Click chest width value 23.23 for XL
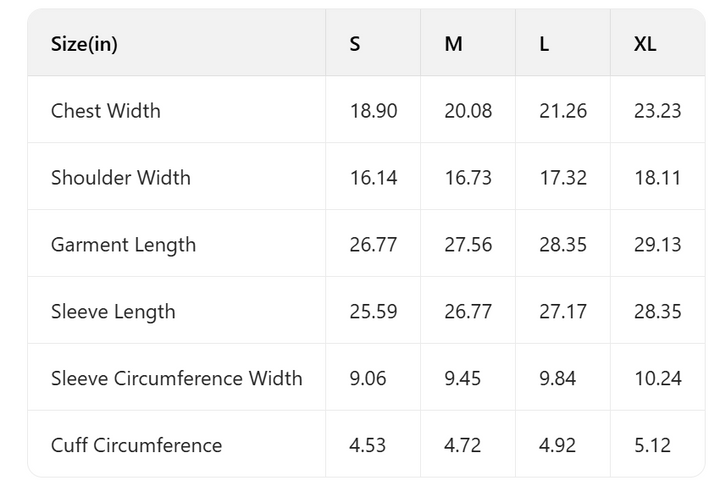Image resolution: width=720 pixels, height=486 pixels. coord(657,111)
